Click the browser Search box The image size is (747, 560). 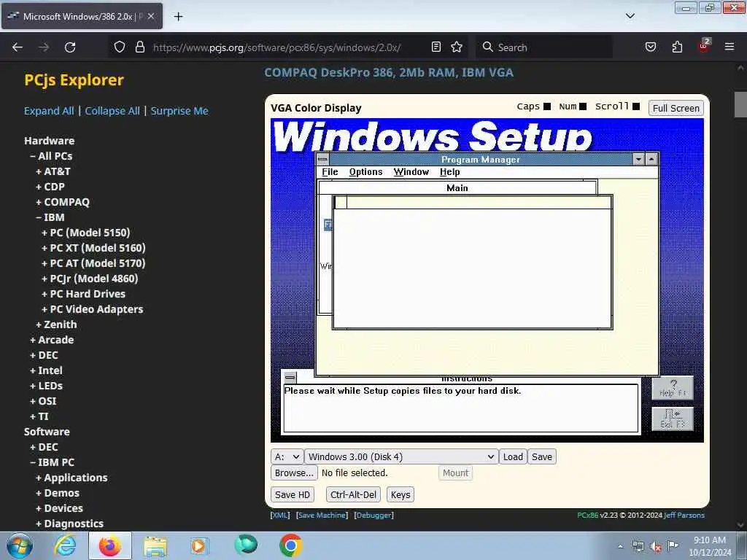(x=546, y=47)
